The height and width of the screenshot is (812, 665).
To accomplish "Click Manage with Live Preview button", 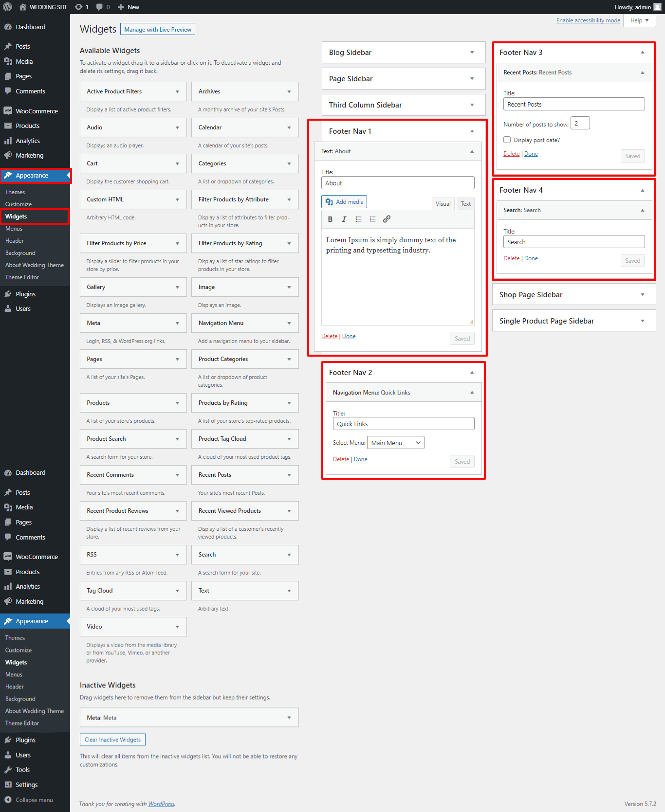I will point(158,30).
